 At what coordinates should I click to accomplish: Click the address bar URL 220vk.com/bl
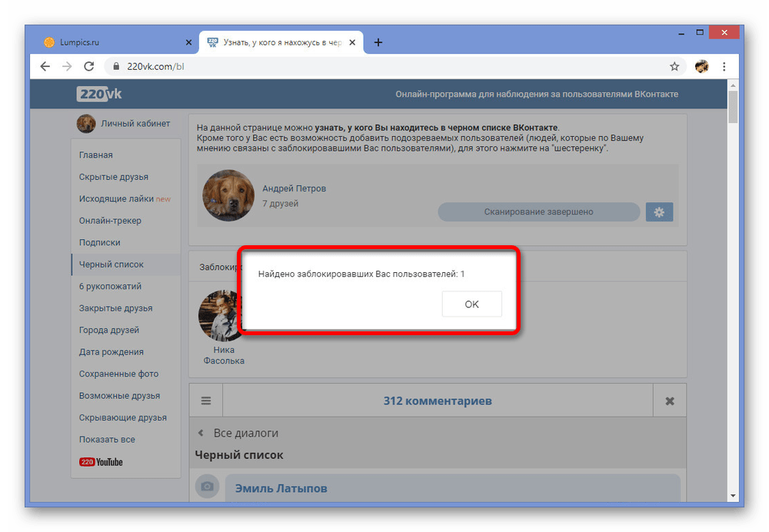coord(155,66)
